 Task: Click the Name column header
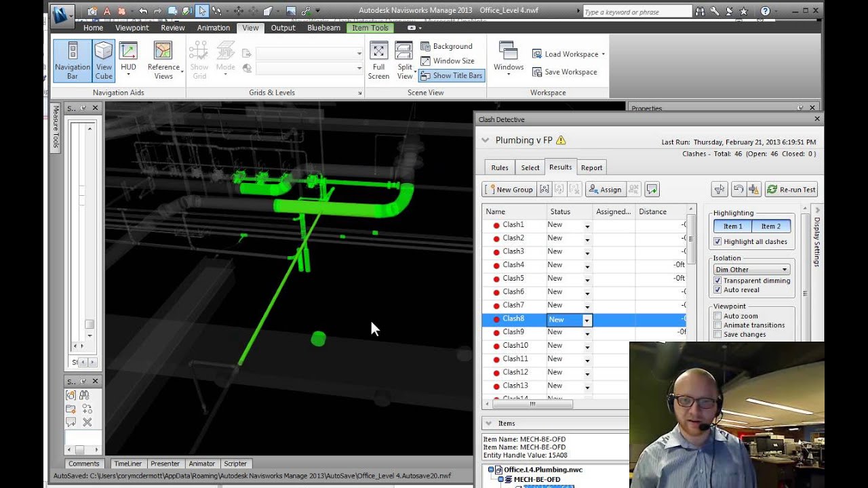[x=514, y=211]
